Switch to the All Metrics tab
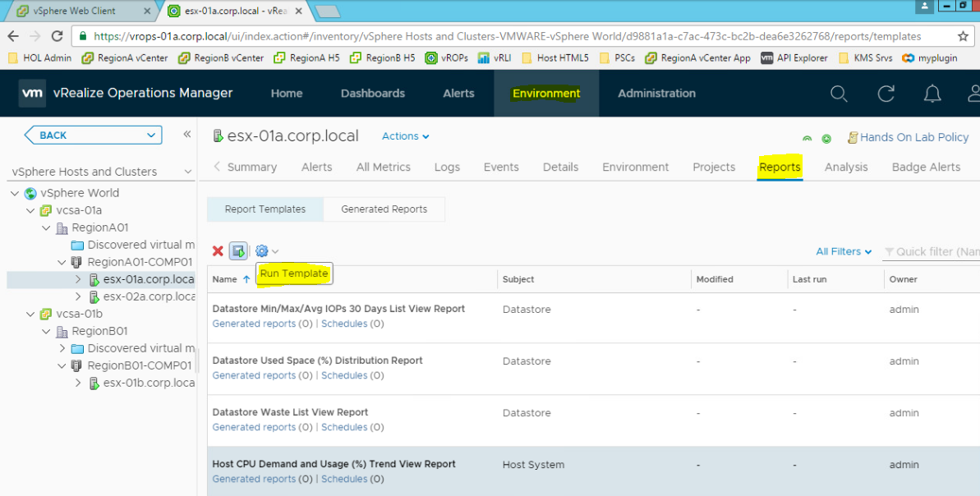The height and width of the screenshot is (496, 980). [384, 167]
